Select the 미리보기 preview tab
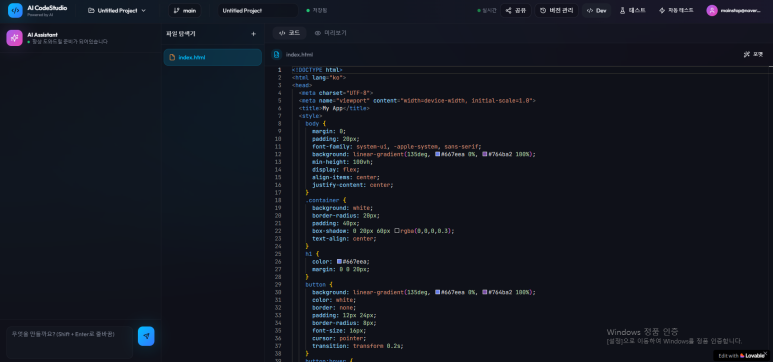This screenshot has width=773, height=362. point(331,33)
